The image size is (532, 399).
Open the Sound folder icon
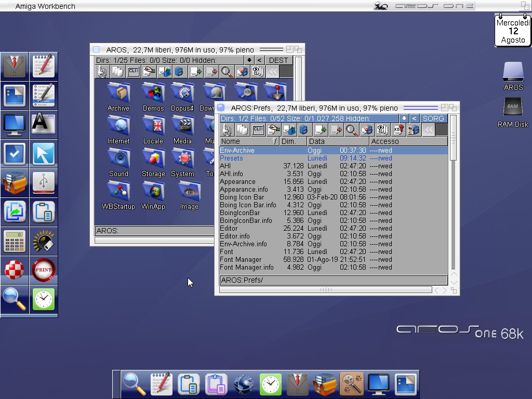(118, 162)
